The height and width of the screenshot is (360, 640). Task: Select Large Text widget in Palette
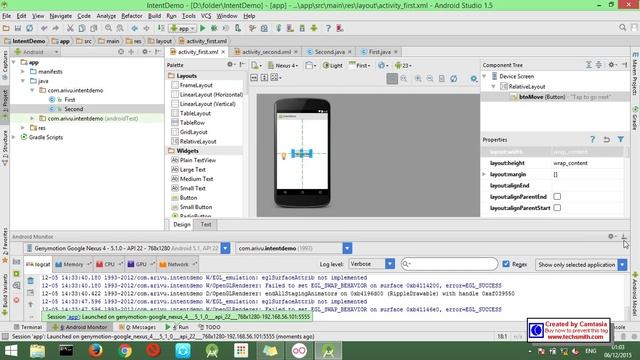(x=193, y=169)
